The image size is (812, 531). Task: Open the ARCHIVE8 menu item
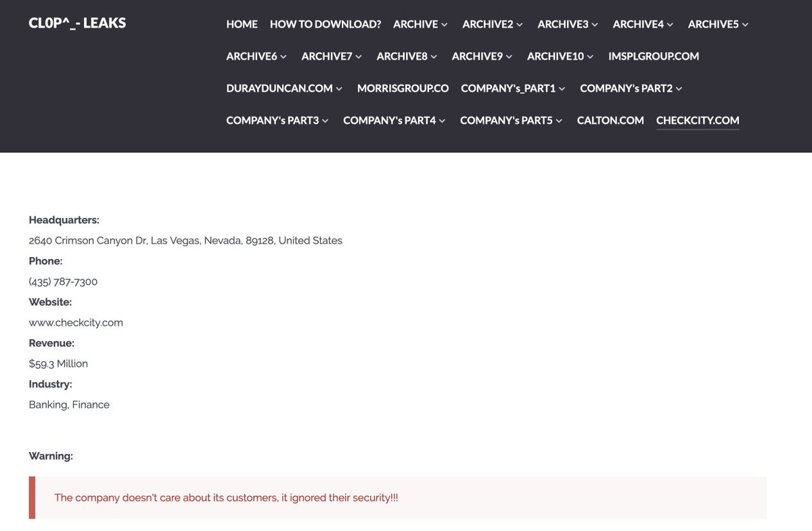(402, 56)
